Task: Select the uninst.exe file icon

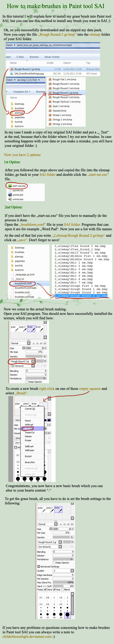Action: [10, 199]
